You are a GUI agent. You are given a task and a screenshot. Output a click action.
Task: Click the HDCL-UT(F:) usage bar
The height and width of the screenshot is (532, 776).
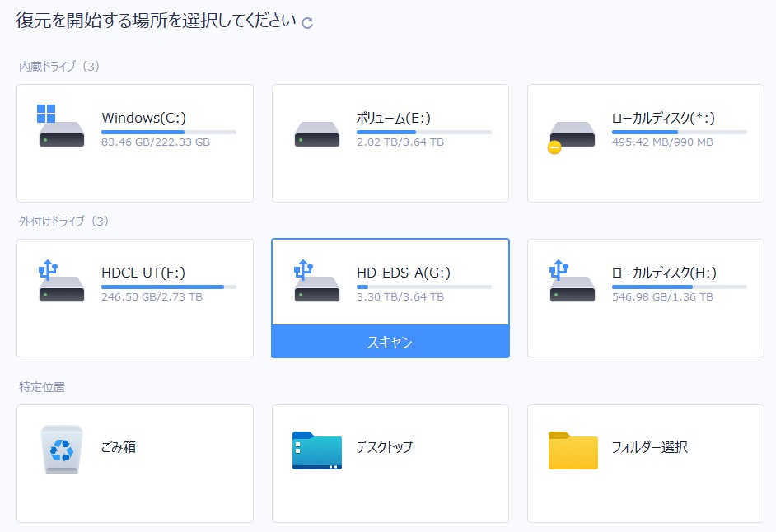pos(169,287)
